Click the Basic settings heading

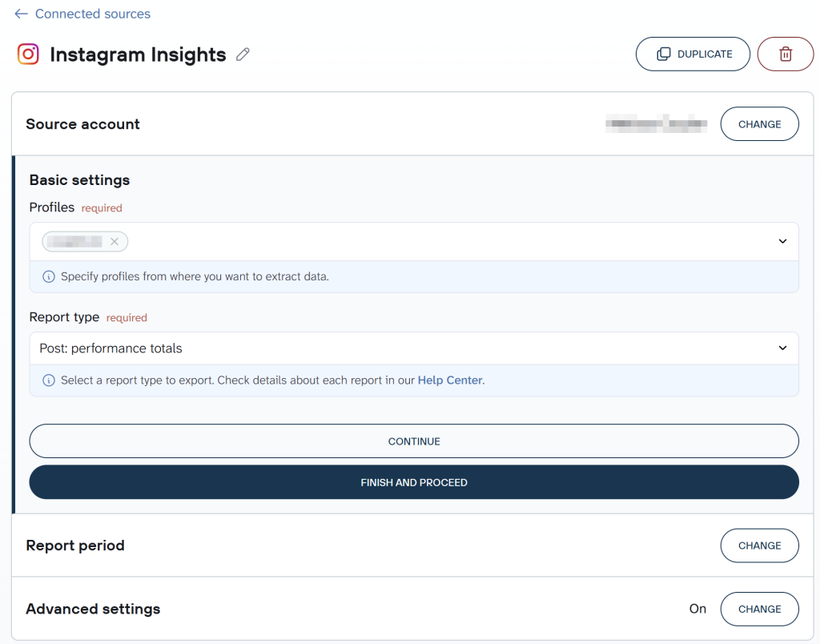coord(79,180)
